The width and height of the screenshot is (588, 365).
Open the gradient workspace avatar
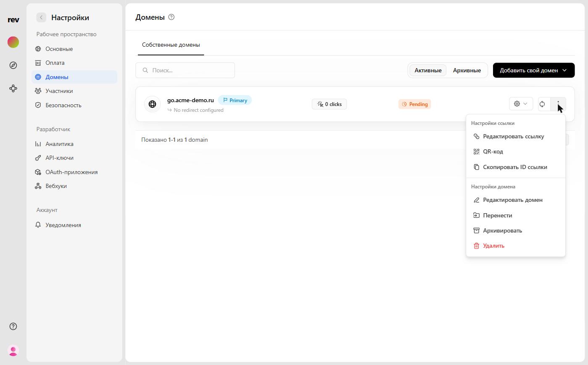coord(13,42)
